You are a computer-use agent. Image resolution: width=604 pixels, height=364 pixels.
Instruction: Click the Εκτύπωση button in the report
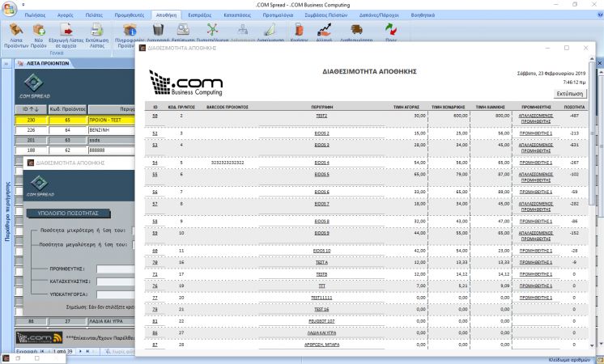pos(571,94)
